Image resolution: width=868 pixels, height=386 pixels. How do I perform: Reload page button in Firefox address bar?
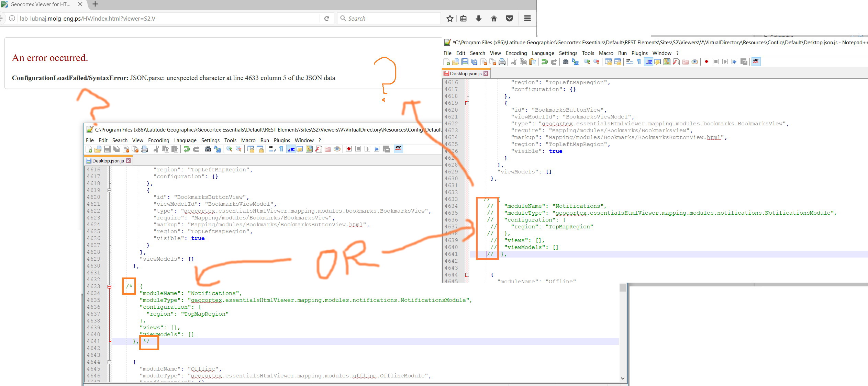coord(327,19)
